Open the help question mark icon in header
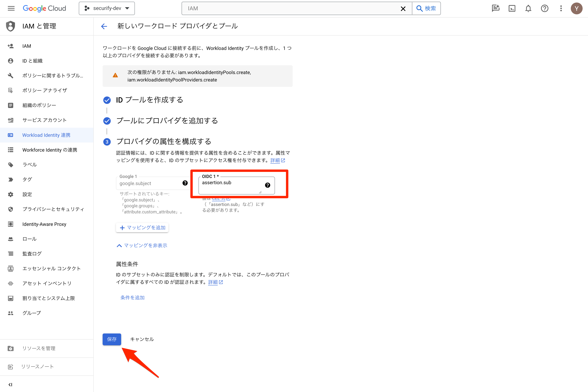The image size is (588, 392). 544,8
